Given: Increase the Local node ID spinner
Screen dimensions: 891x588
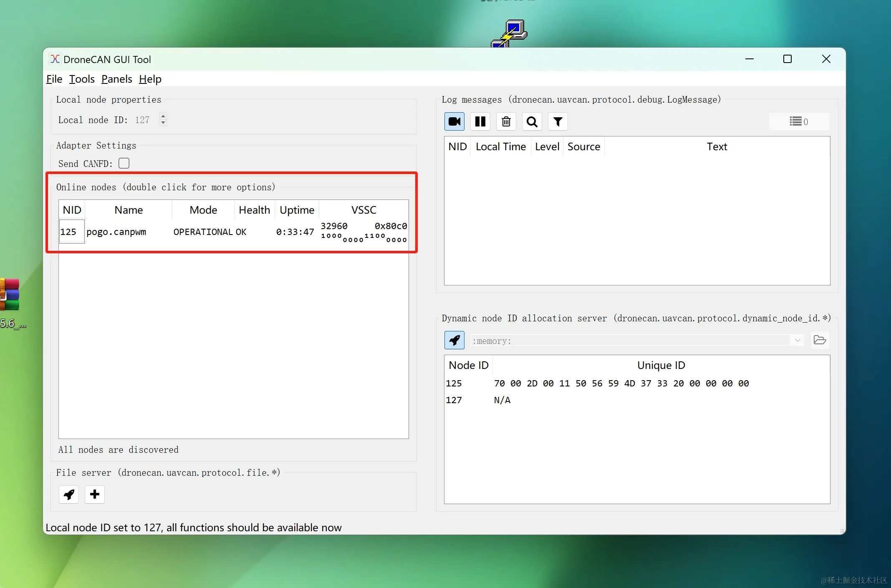Looking at the screenshot, I should [163, 116].
